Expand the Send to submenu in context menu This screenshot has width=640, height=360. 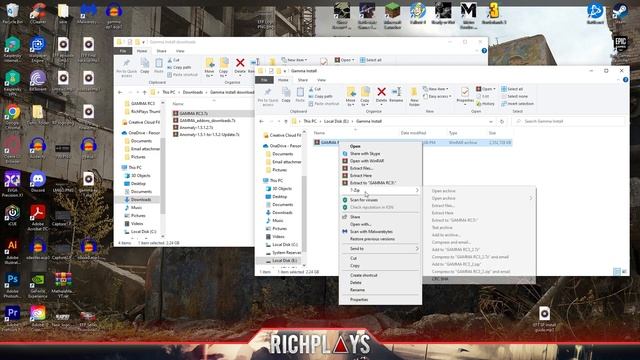tap(380, 249)
